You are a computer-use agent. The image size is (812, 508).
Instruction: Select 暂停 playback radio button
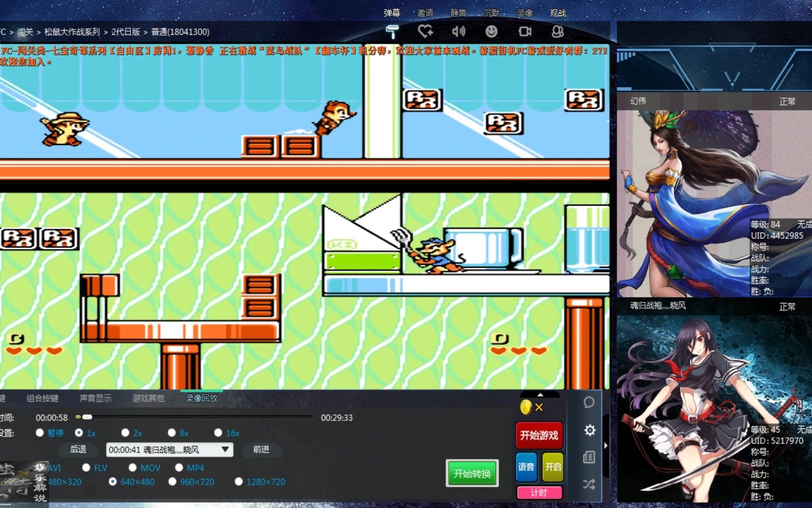[x=39, y=433]
